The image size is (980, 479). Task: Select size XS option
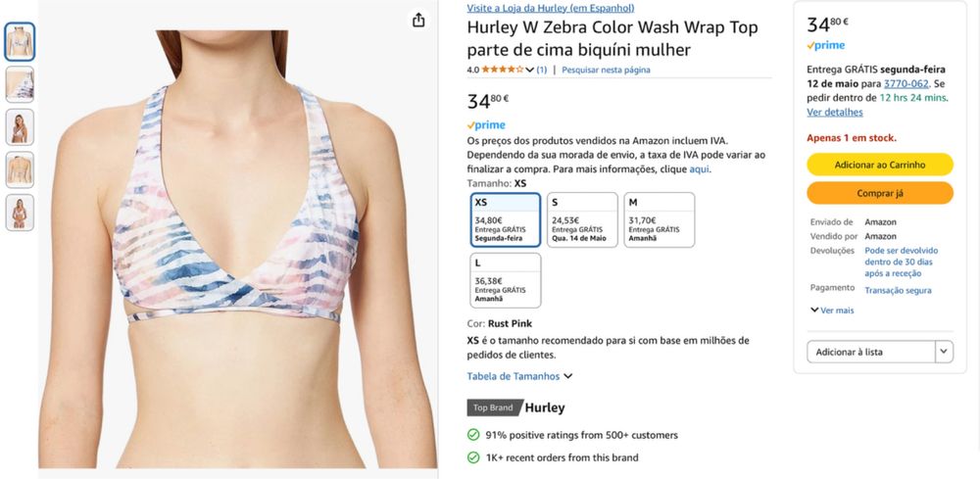click(505, 219)
